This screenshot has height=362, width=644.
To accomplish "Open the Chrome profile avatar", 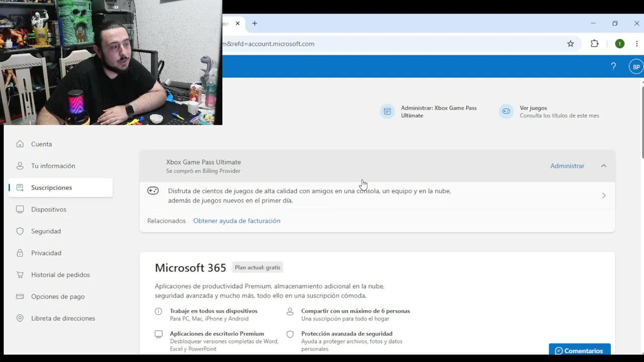I will point(620,44).
